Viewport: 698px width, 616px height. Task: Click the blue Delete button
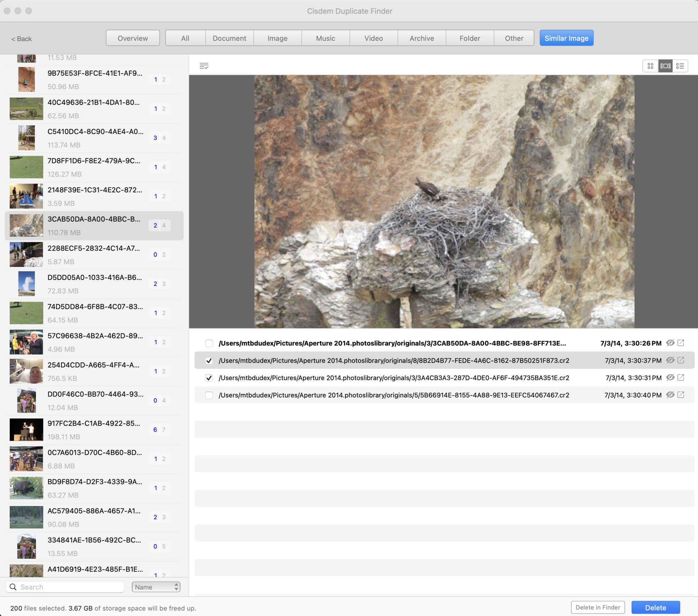tap(655, 608)
